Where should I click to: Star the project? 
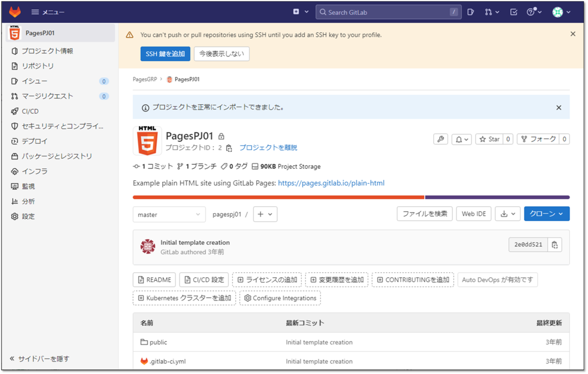click(489, 140)
